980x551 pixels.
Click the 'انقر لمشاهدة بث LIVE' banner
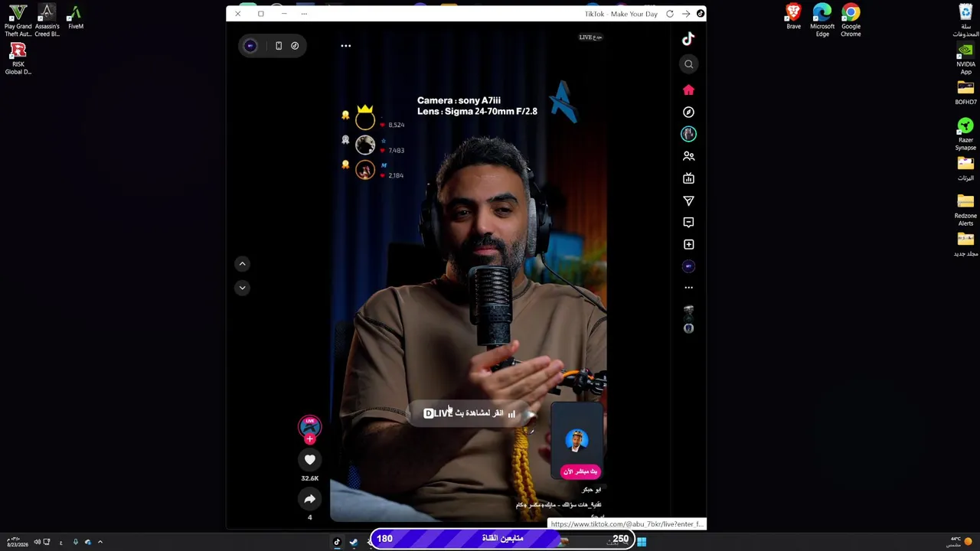[x=469, y=413]
